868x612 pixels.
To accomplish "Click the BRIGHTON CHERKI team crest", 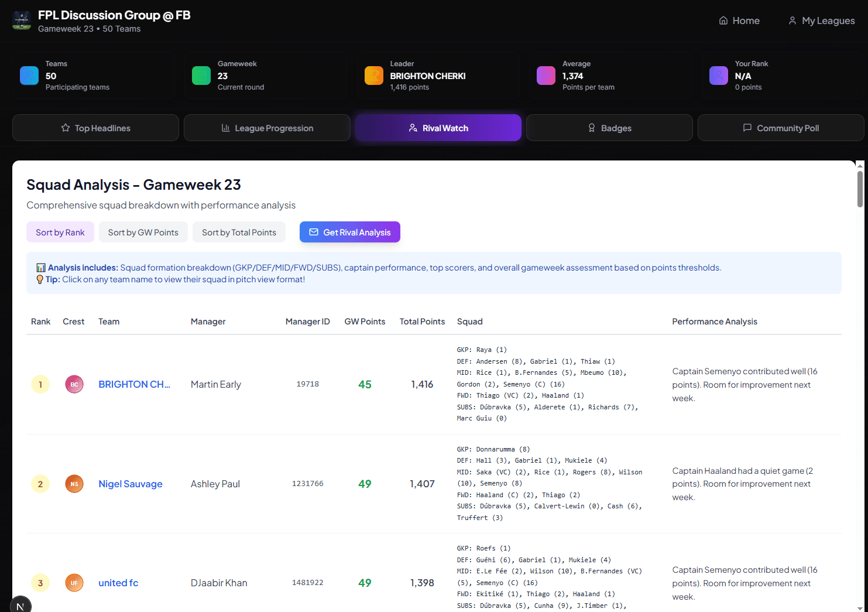I will [74, 384].
